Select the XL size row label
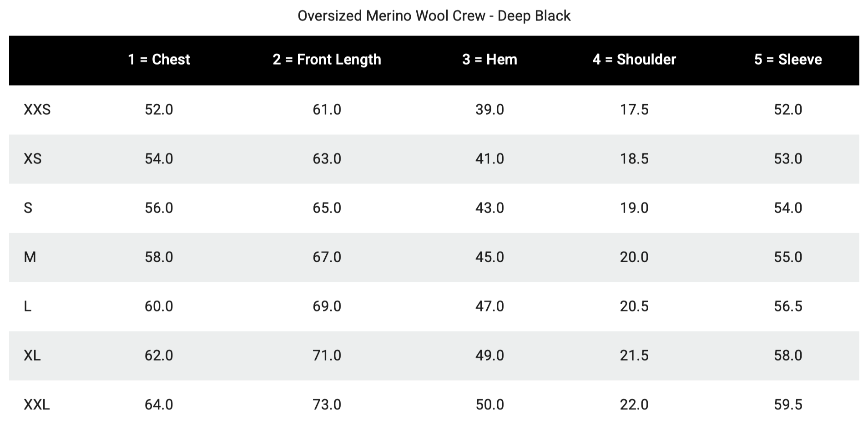This screenshot has height=428, width=868. click(x=32, y=356)
